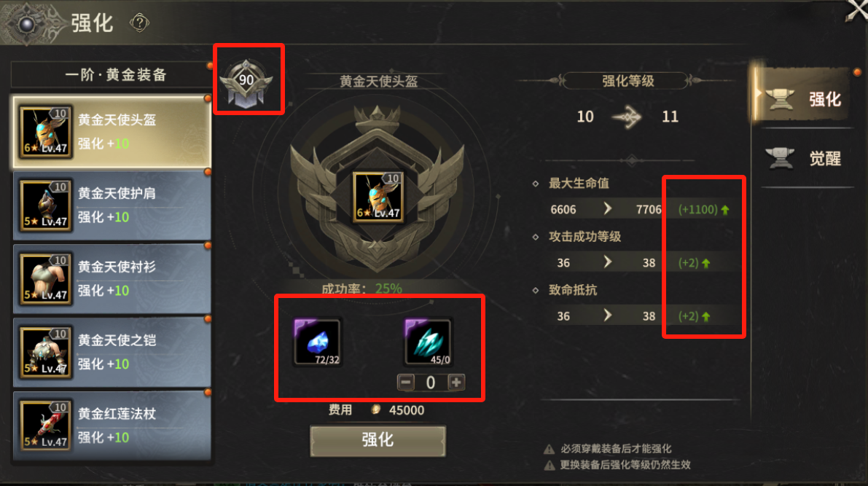Decrease material count with minus button

406,382
